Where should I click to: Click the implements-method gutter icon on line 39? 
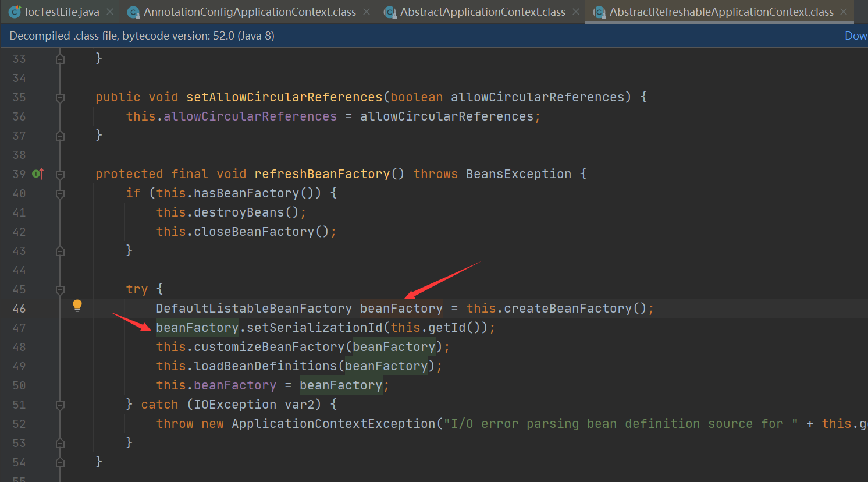pyautogui.click(x=38, y=173)
